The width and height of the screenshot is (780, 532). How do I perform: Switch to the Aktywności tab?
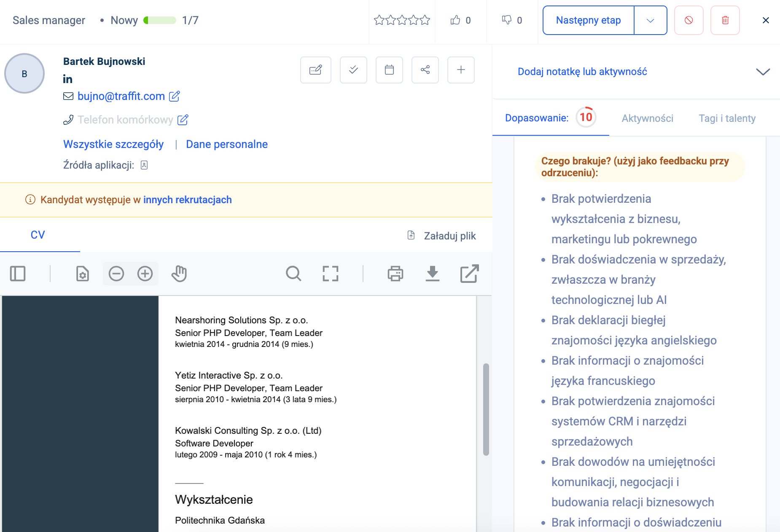(647, 118)
